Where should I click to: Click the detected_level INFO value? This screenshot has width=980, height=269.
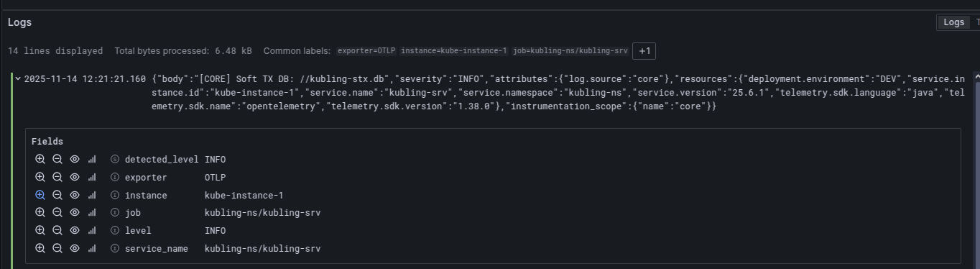pyautogui.click(x=215, y=159)
